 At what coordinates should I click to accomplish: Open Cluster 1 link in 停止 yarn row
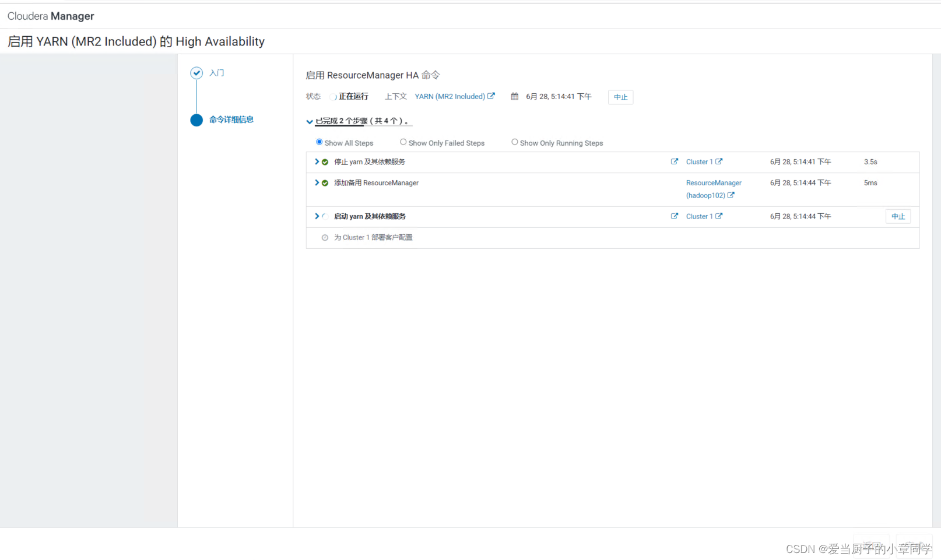[704, 162]
